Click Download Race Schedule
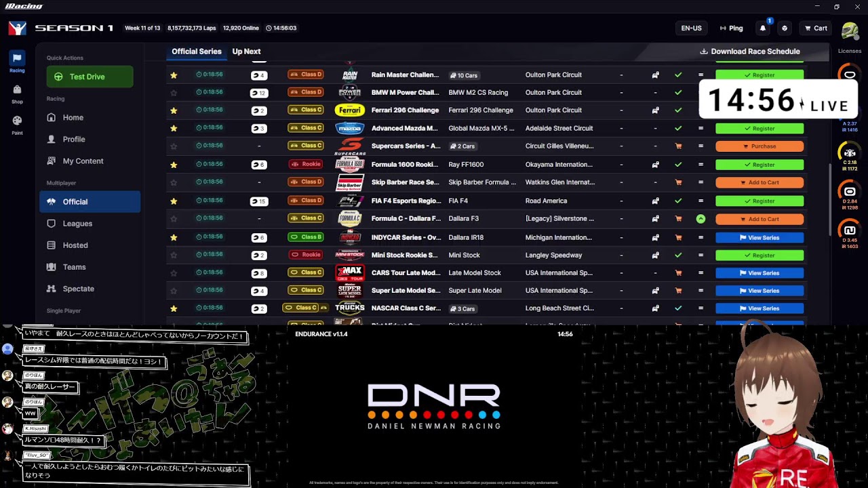 (750, 52)
